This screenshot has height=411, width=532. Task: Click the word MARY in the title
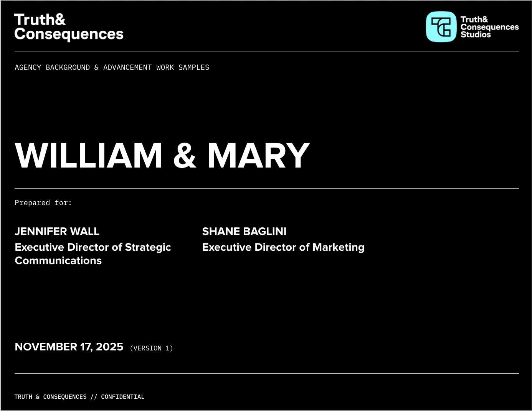pyautogui.click(x=258, y=156)
